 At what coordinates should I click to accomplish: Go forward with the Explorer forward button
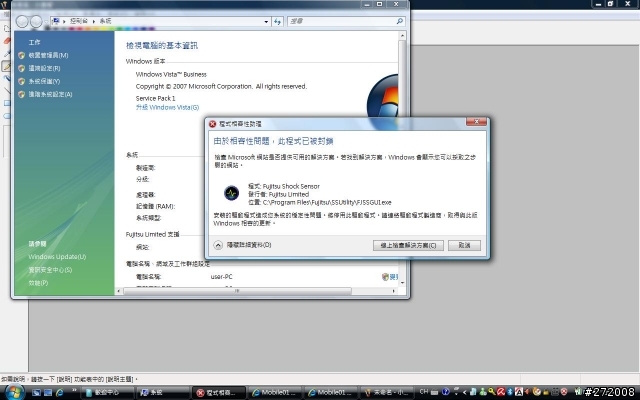(x=36, y=21)
